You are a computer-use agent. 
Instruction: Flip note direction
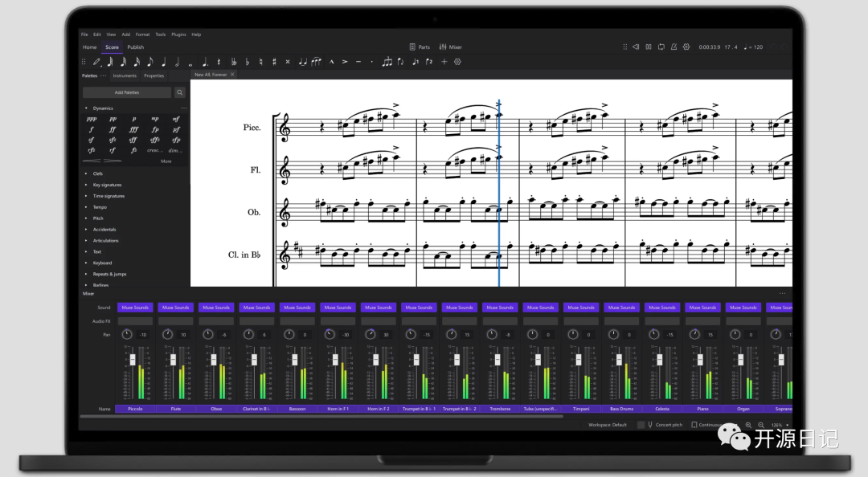401,62
